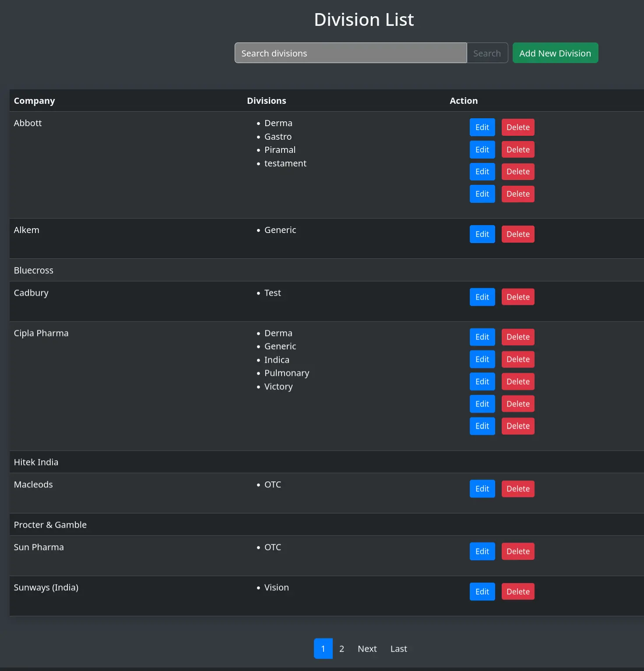Click the Procter & Gamble company name
Image resolution: width=644 pixels, height=671 pixels.
pos(50,525)
